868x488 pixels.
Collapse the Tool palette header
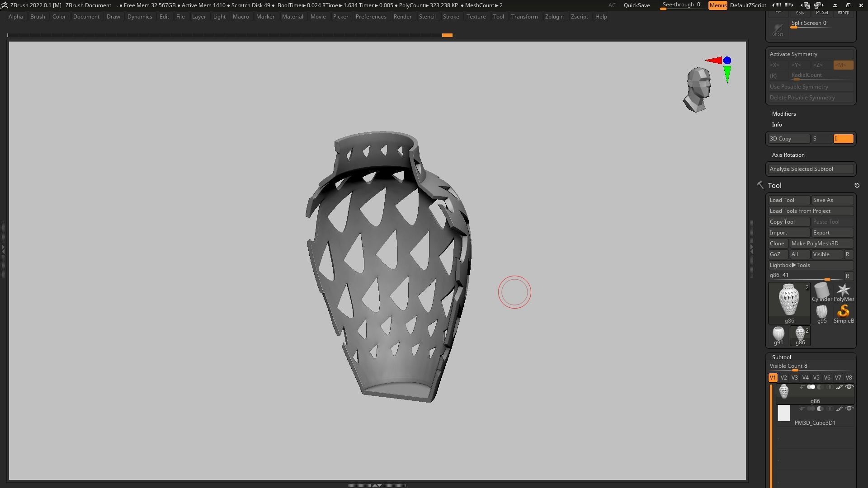774,185
